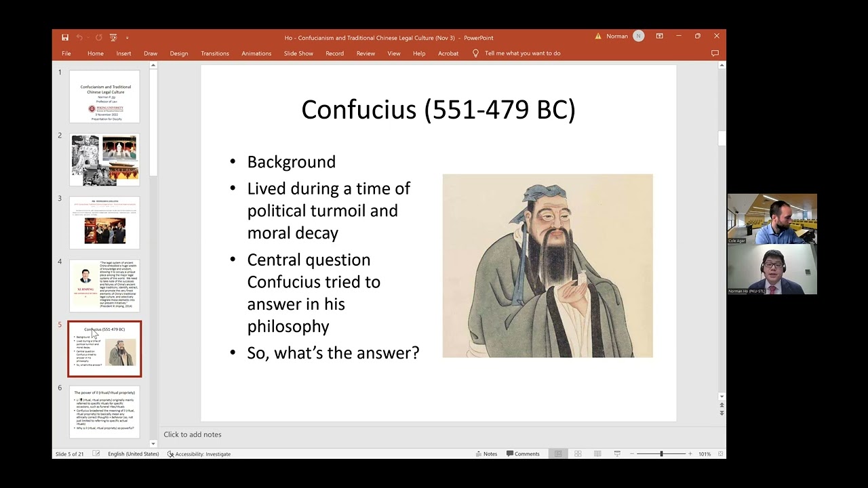The height and width of the screenshot is (488, 868).
Task: Click scroll-down arrow of main slide scrollbar
Action: pyautogui.click(x=722, y=396)
